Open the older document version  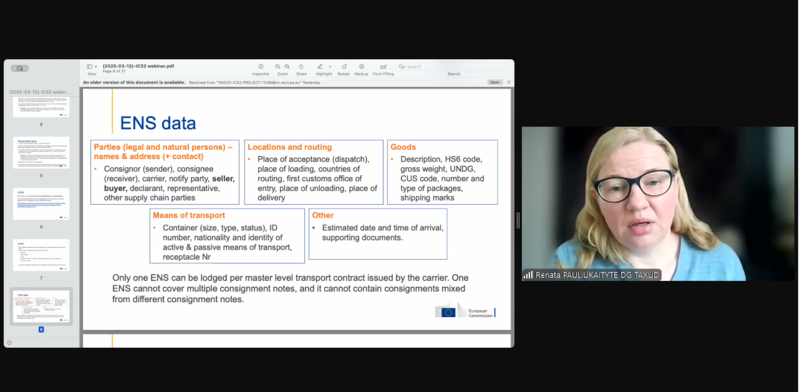494,82
